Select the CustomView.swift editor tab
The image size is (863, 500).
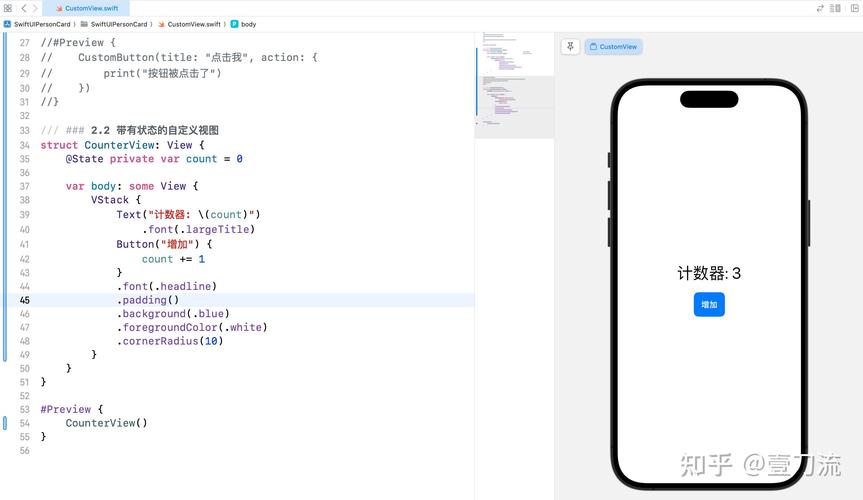87,8
